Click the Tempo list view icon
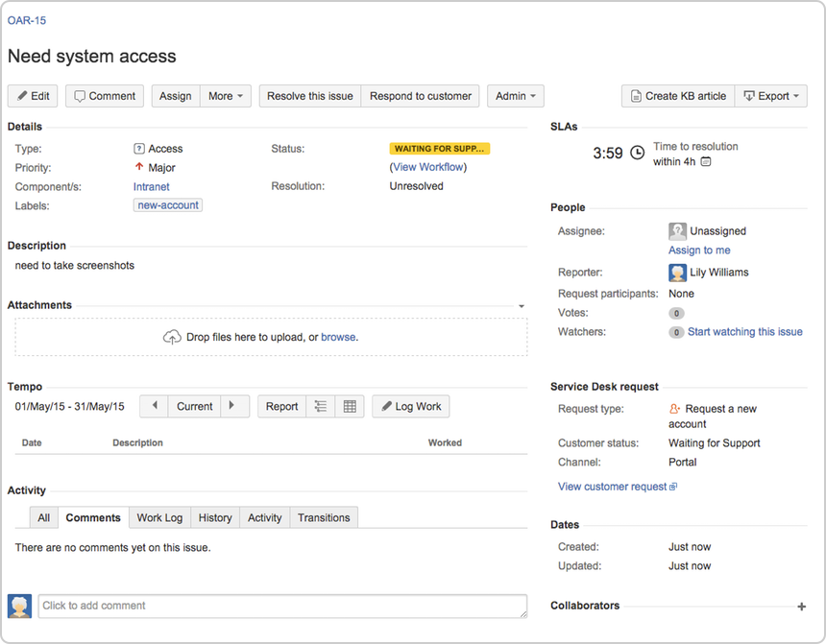This screenshot has height=644, width=826. click(321, 407)
